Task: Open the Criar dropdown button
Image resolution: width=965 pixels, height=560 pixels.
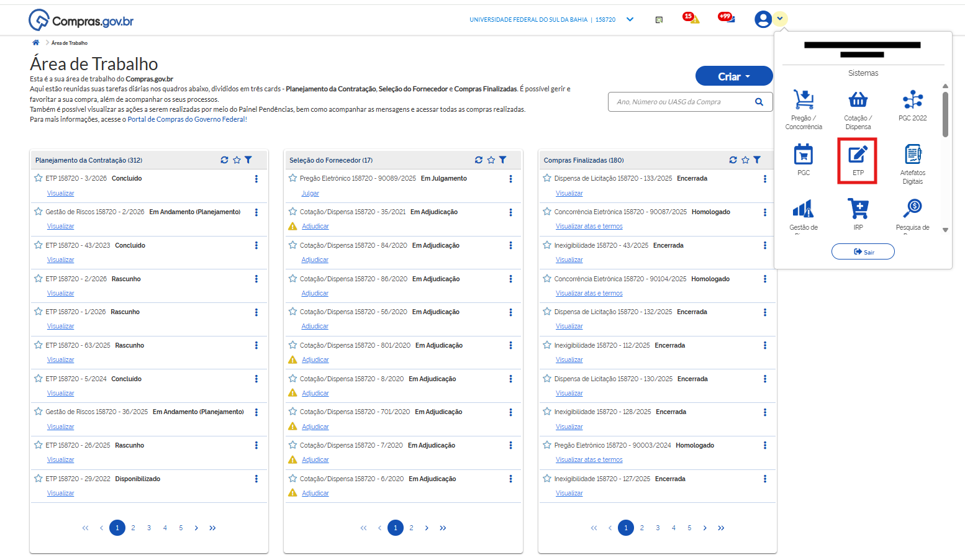Action: coord(733,76)
